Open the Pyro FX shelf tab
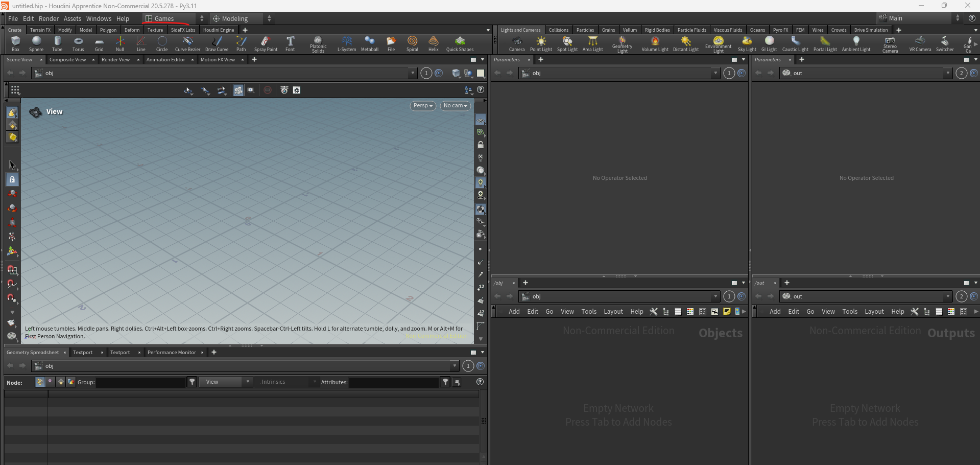The width and height of the screenshot is (980, 465). (x=780, y=30)
